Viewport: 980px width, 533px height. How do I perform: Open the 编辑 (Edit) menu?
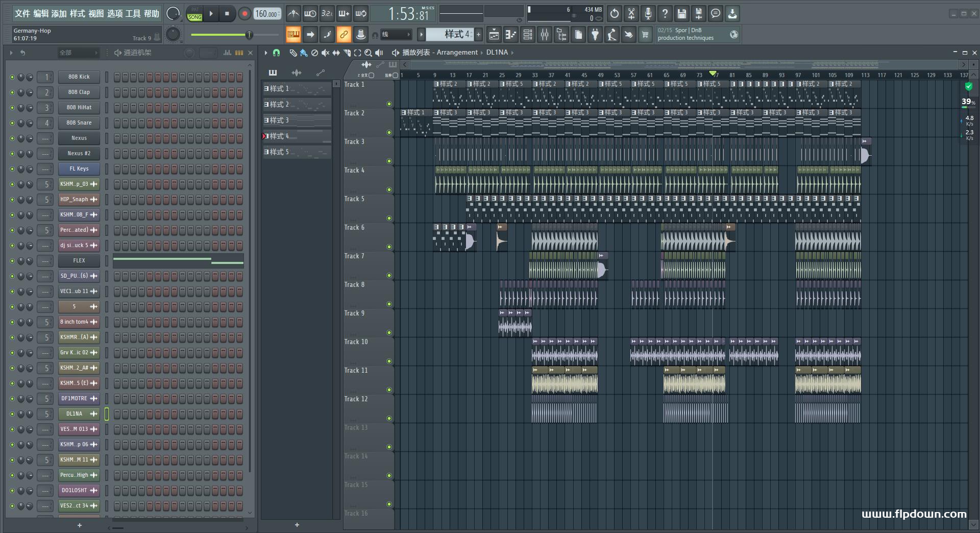(x=41, y=14)
